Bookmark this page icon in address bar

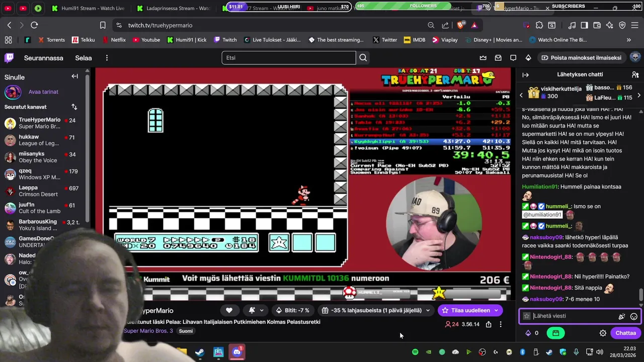coord(103,25)
